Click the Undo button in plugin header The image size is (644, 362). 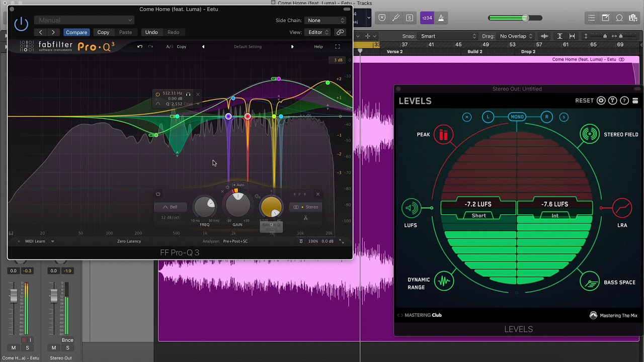[151, 32]
